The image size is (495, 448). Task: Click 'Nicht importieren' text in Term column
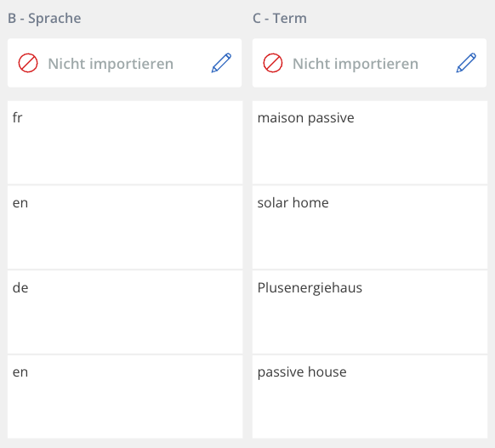[356, 64]
